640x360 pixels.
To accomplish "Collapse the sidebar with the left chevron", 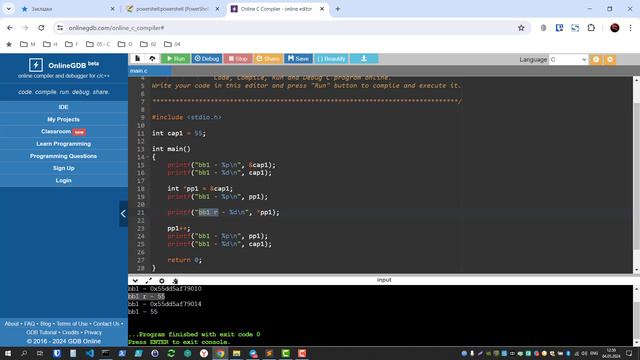I will pos(123,213).
